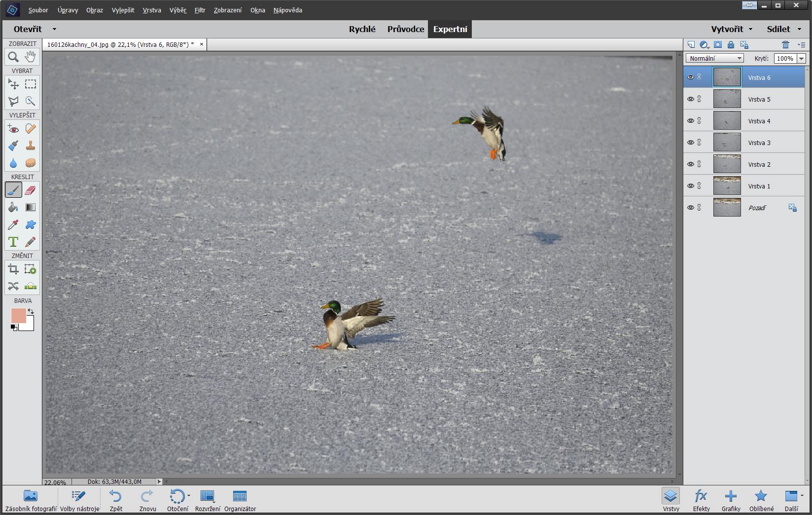Choose the Eraser tool
This screenshot has width=812, height=515.
(31, 190)
